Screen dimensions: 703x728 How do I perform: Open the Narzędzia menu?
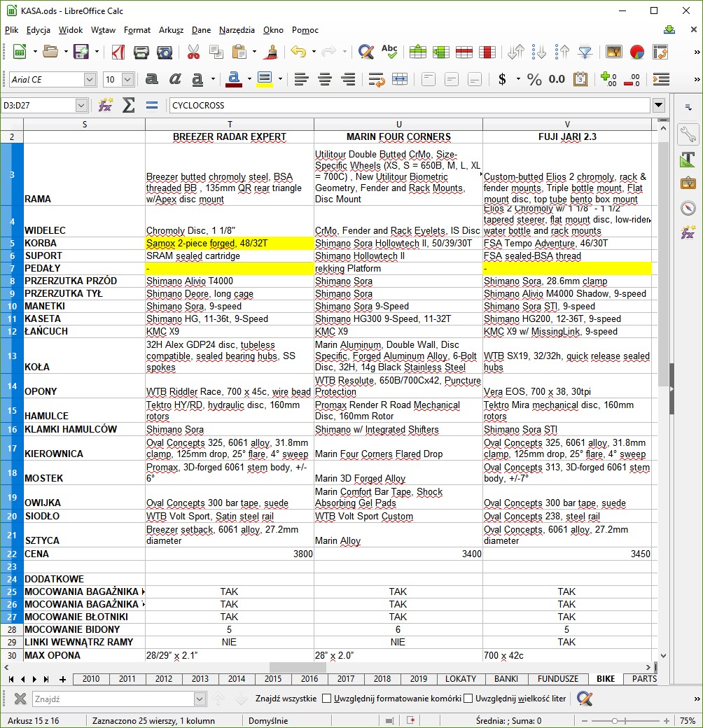pyautogui.click(x=237, y=30)
